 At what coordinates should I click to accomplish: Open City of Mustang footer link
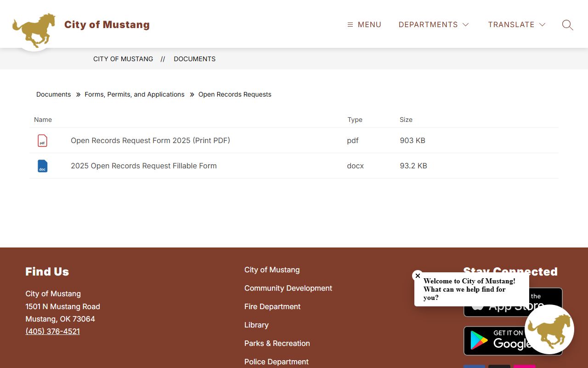(x=272, y=270)
